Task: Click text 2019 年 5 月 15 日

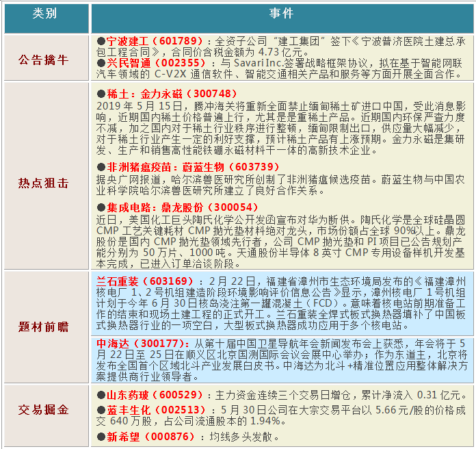Action: click(140, 106)
